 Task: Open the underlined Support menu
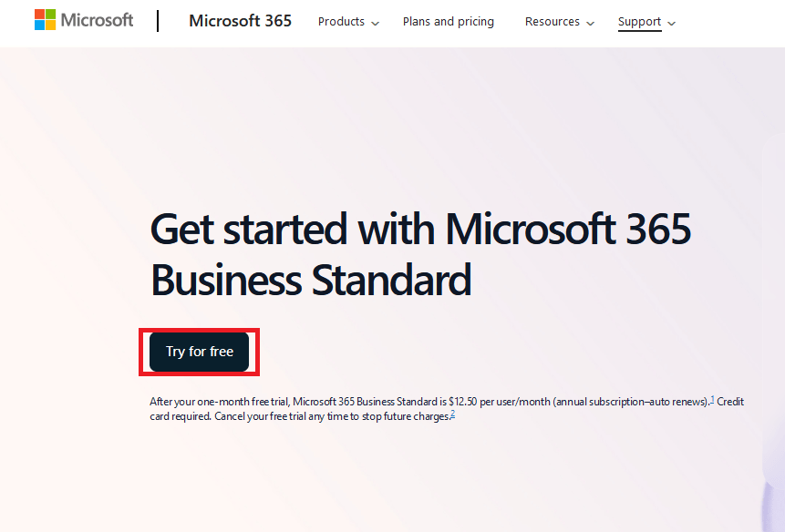click(640, 22)
